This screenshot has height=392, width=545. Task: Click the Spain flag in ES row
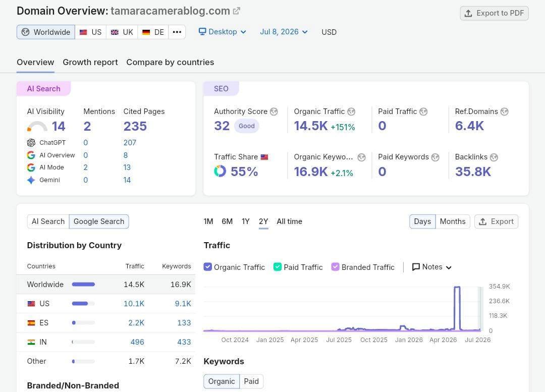click(x=31, y=323)
